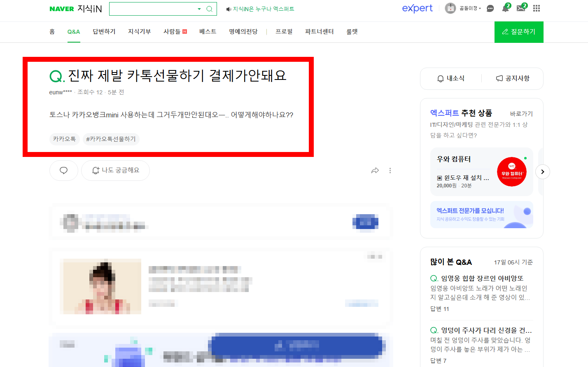Open the 답변하기 tab
The width and height of the screenshot is (588, 367).
104,32
